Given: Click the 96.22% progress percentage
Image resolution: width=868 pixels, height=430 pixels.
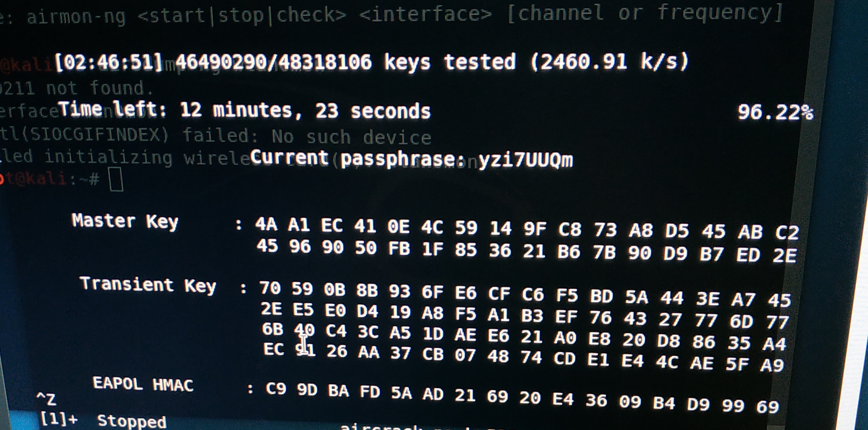Looking at the screenshot, I should pyautogui.click(x=775, y=112).
